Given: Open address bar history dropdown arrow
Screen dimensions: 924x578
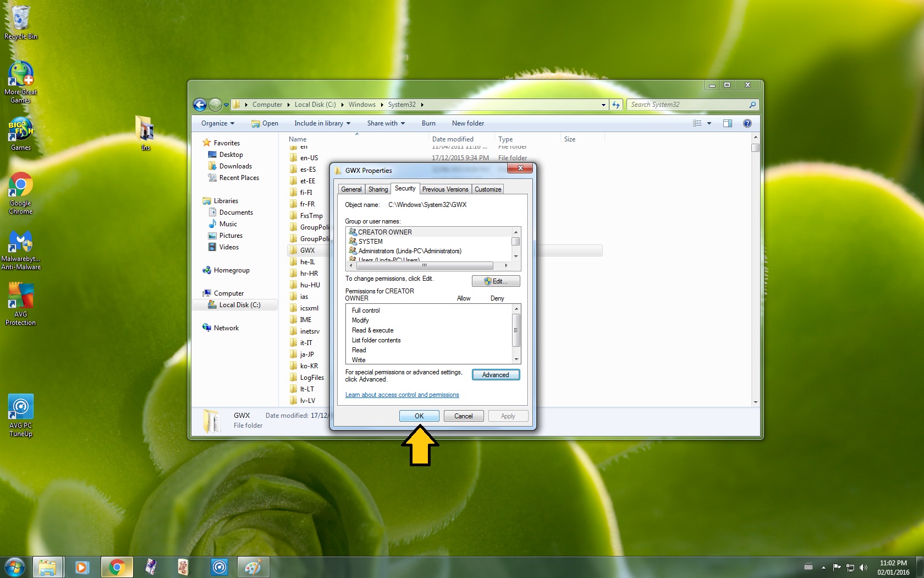Looking at the screenshot, I should coord(603,105).
